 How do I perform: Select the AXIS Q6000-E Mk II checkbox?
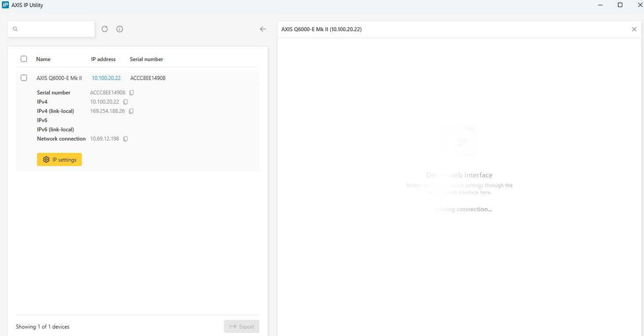pos(24,78)
